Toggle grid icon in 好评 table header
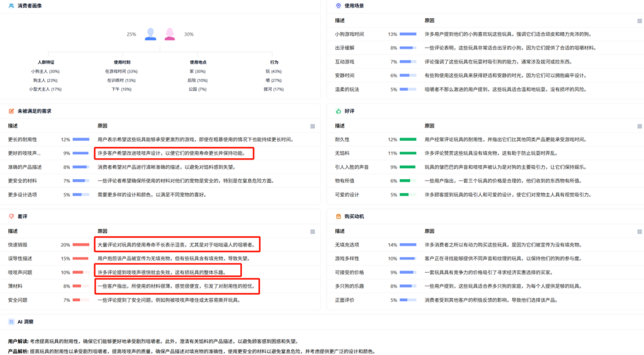644x355 pixels. pyautogui.click(x=639, y=126)
